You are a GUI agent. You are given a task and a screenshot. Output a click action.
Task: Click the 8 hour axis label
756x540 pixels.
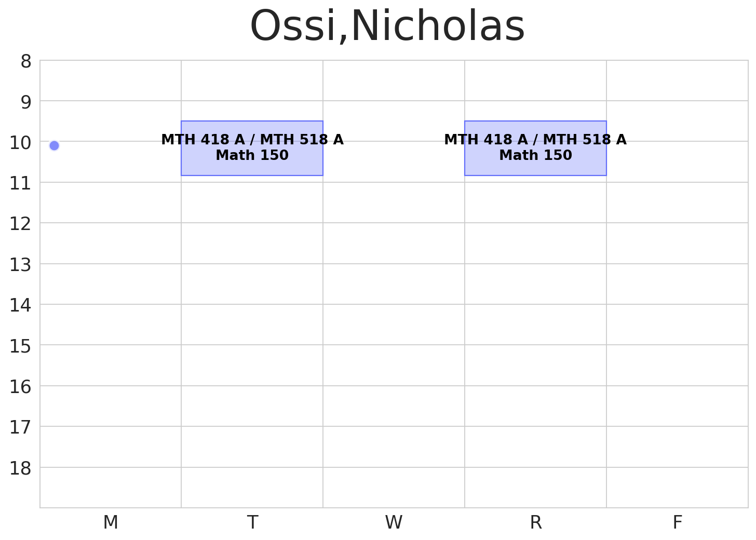tap(26, 62)
